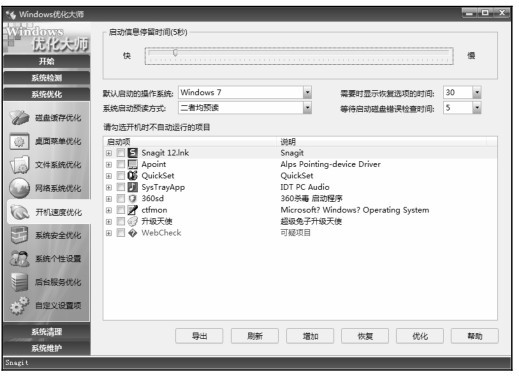Viewport: 519px width, 376px height.
Task: Click the 启动信息停留时间 slider thumb
Action: click(175, 52)
